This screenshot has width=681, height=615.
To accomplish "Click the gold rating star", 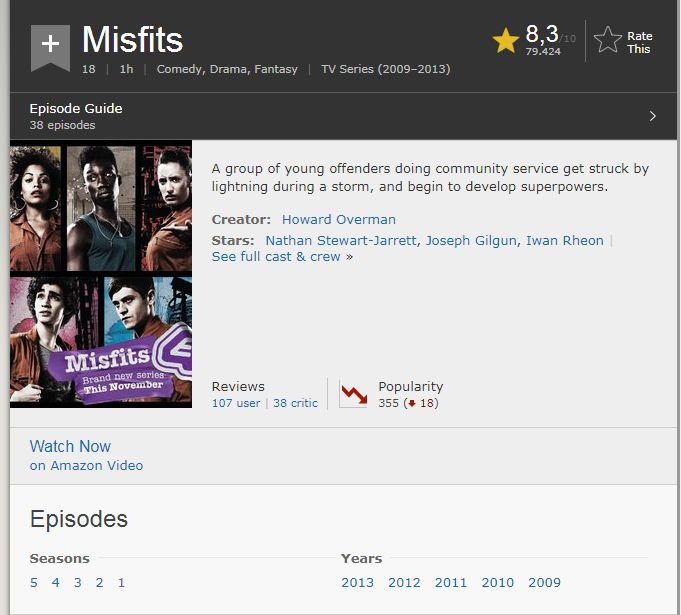I will (x=506, y=40).
